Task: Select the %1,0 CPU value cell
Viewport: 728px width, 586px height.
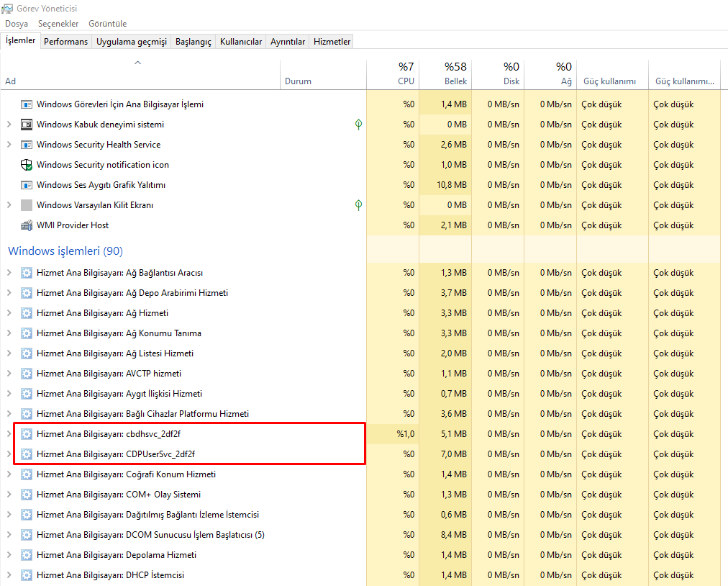Action: tap(393, 434)
